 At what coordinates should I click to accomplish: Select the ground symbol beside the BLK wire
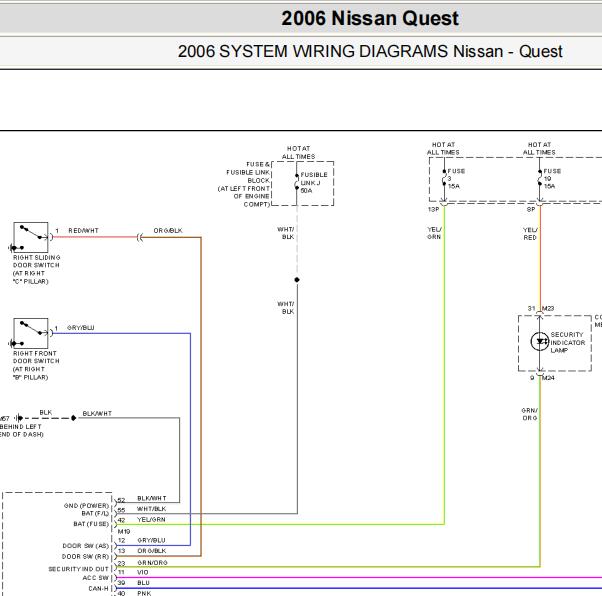(18, 418)
